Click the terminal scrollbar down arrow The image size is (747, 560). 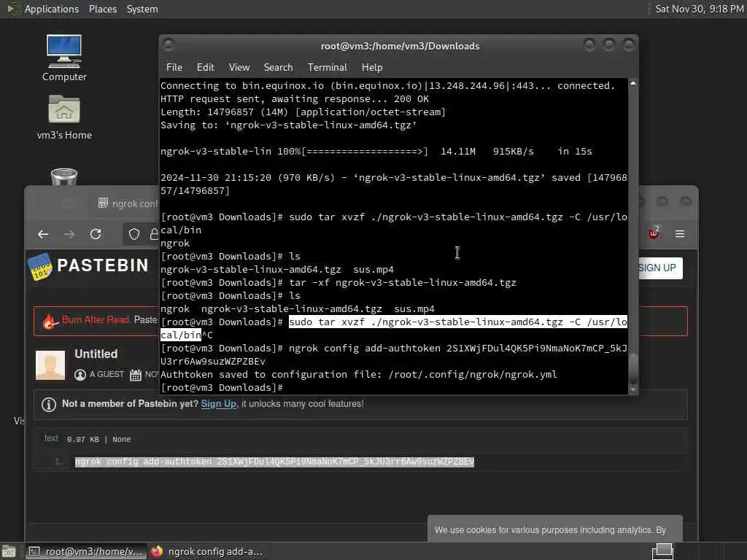pos(632,389)
